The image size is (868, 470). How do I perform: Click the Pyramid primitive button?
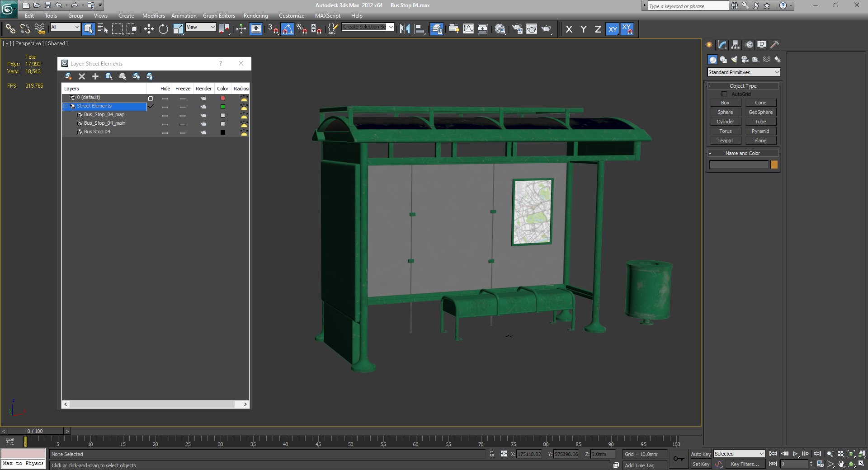tap(760, 131)
